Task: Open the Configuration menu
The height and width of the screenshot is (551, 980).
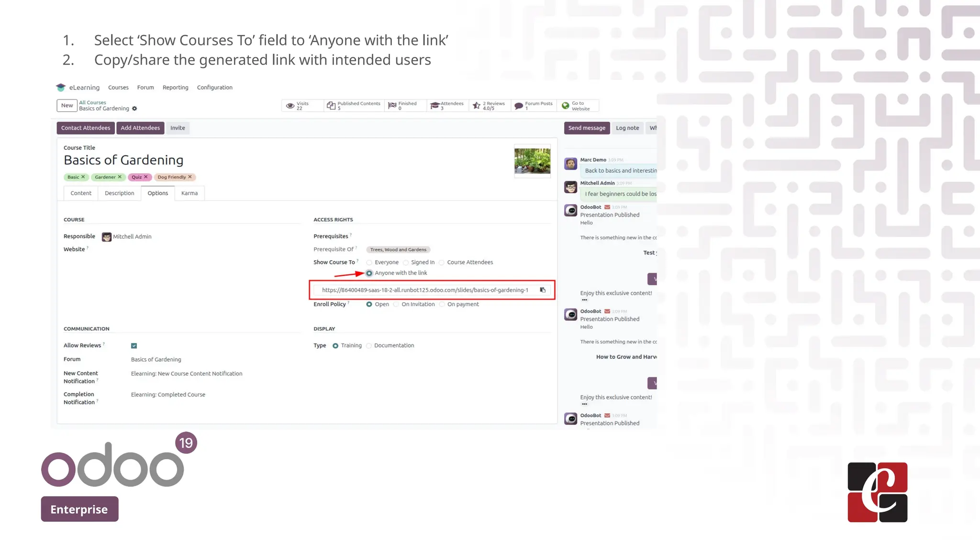Action: pyautogui.click(x=215, y=88)
